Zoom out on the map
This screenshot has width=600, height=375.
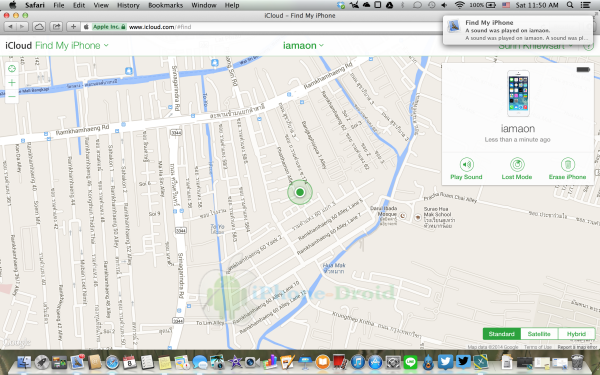pyautogui.click(x=12, y=96)
